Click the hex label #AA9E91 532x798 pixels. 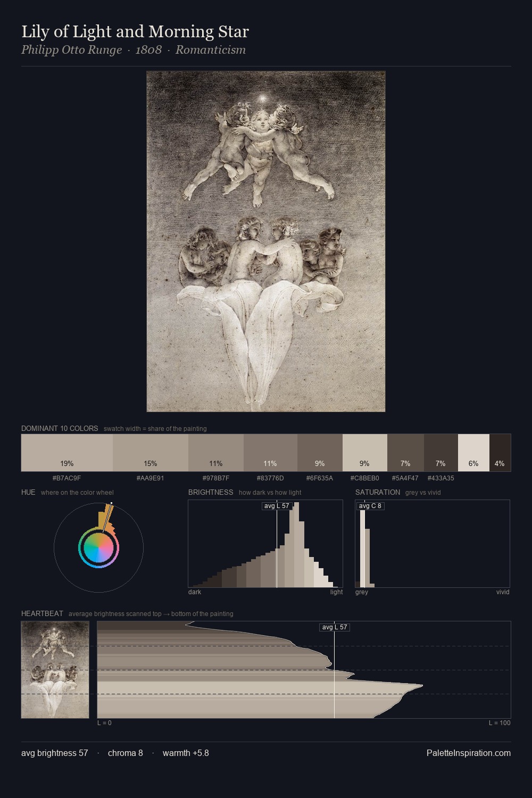click(x=151, y=478)
